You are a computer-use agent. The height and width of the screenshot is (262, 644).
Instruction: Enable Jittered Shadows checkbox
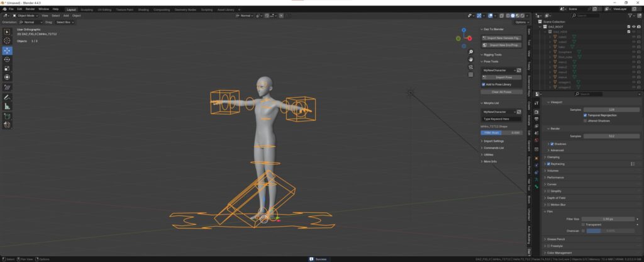click(x=585, y=121)
